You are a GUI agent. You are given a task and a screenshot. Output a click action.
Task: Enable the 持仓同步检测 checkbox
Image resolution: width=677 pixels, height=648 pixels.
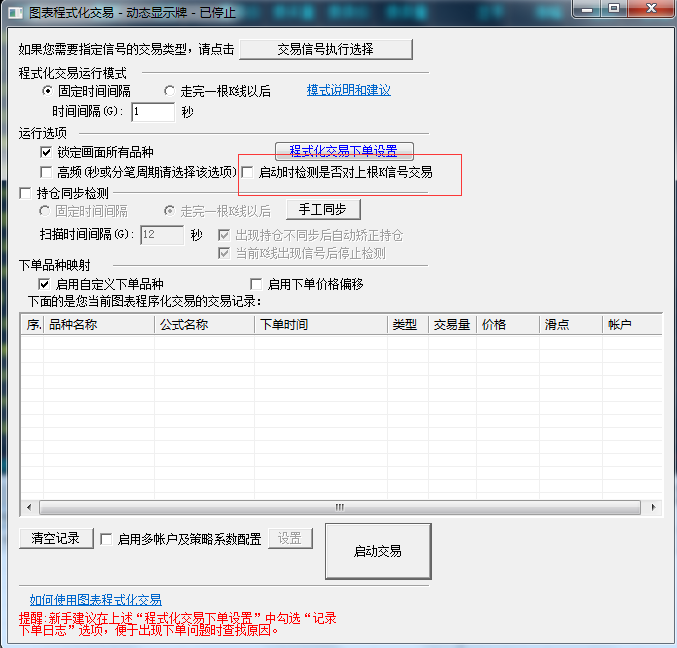[25, 193]
